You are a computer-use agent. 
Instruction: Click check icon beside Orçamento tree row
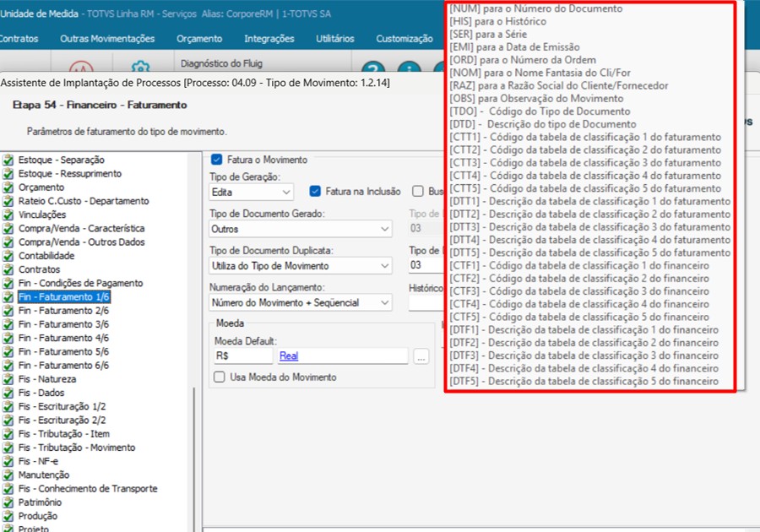pos(8,187)
